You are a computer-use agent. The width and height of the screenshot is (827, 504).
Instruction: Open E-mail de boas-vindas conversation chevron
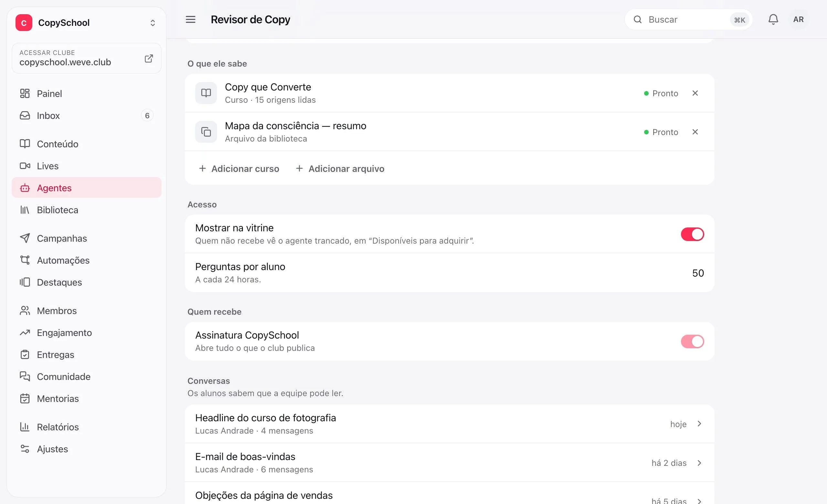coord(699,463)
